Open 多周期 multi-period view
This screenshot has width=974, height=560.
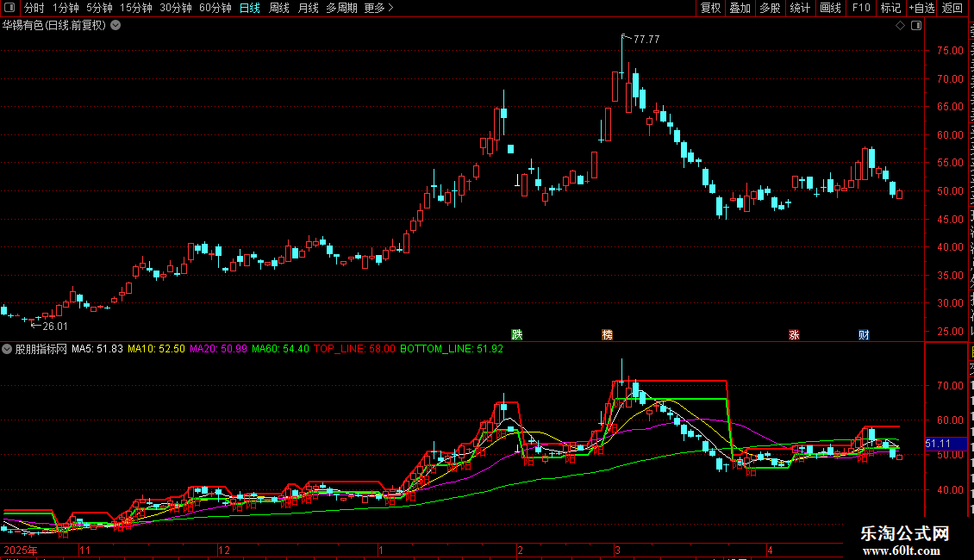click(x=341, y=8)
